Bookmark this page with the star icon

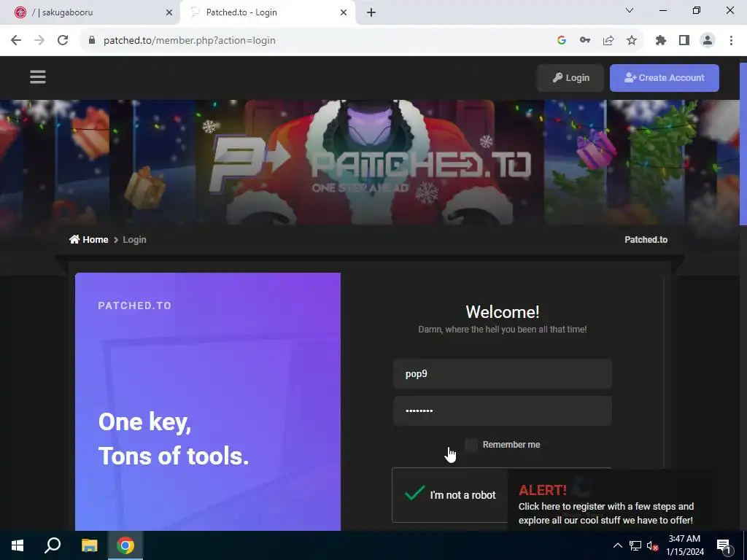click(x=632, y=41)
